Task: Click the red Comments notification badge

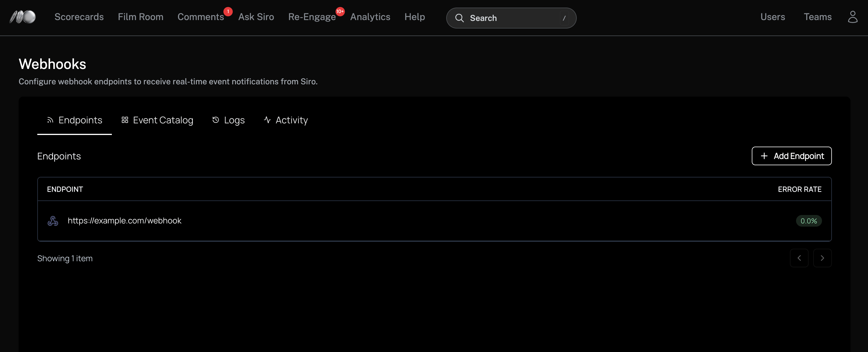Action: [x=228, y=11]
